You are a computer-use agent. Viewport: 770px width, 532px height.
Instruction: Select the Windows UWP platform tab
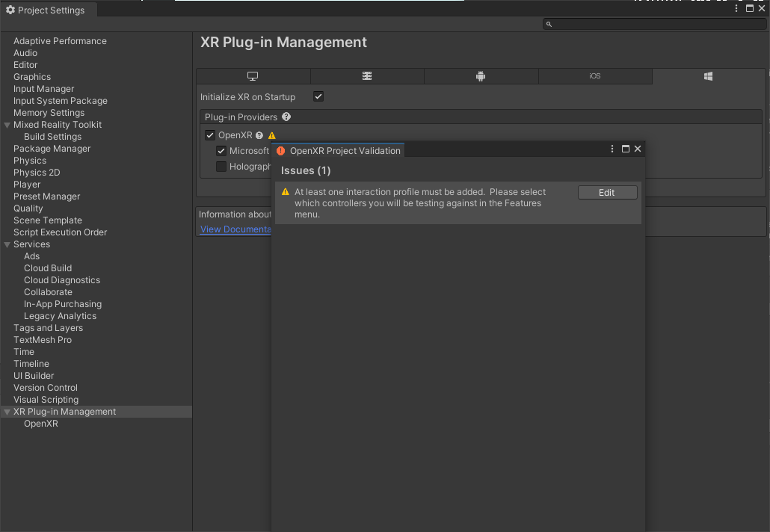pyautogui.click(x=708, y=76)
